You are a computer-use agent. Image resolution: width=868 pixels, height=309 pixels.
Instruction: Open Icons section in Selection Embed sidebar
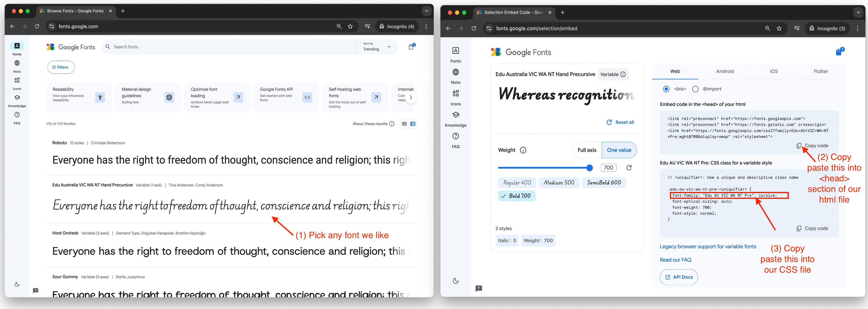coord(456,98)
